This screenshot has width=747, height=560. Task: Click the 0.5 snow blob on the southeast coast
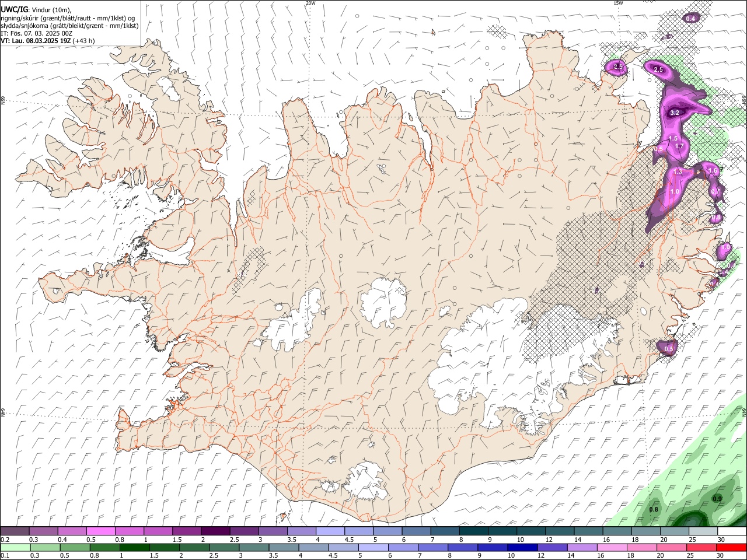pos(668,348)
